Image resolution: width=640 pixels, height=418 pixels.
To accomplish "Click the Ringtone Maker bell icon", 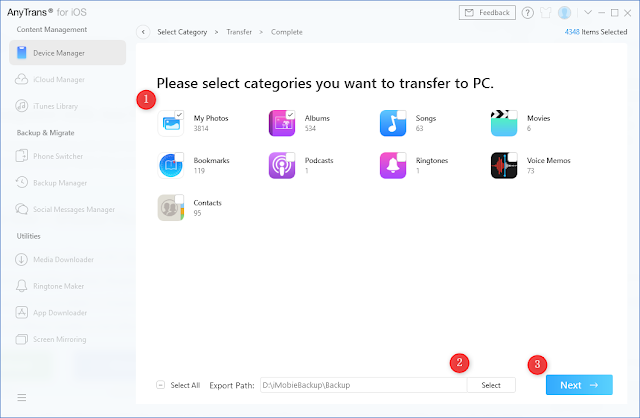I will click(x=21, y=286).
